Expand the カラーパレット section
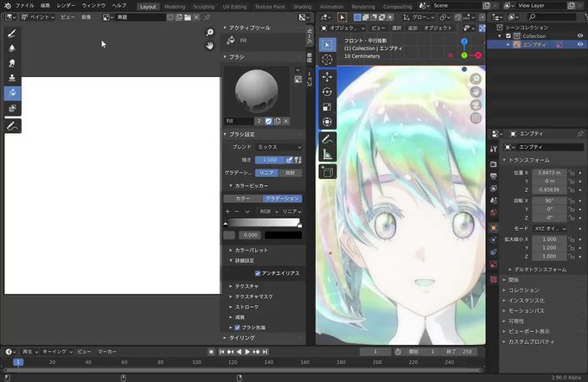Screen dimensions: 588x382 point(251,250)
